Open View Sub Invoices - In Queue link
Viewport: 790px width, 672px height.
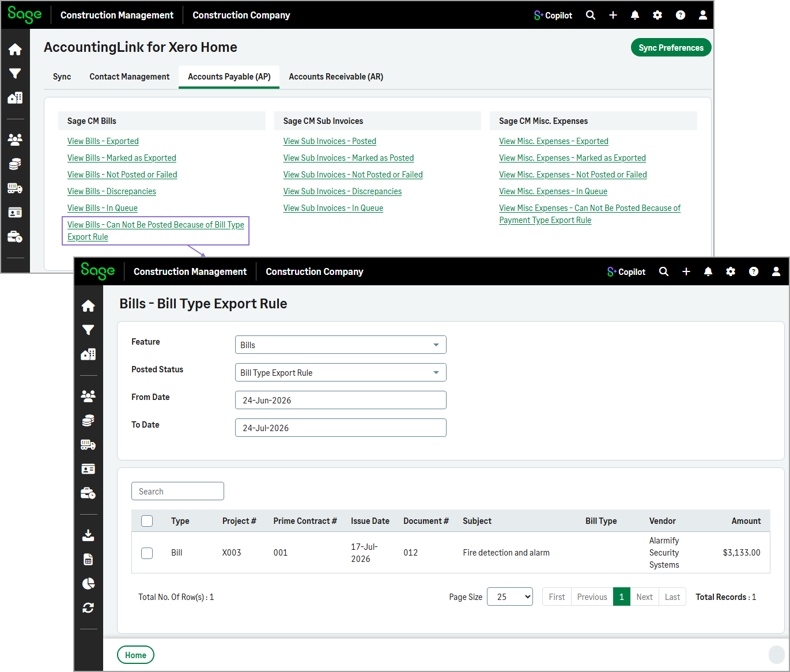coord(333,208)
